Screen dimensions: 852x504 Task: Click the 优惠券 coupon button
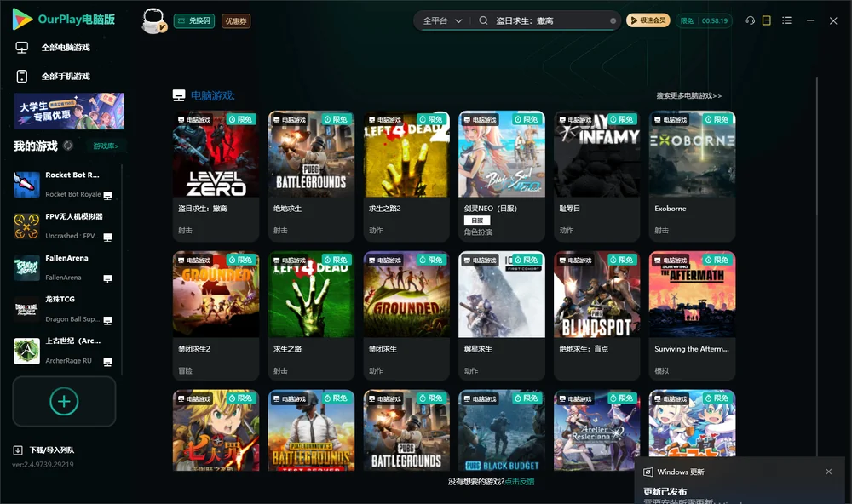click(x=236, y=20)
